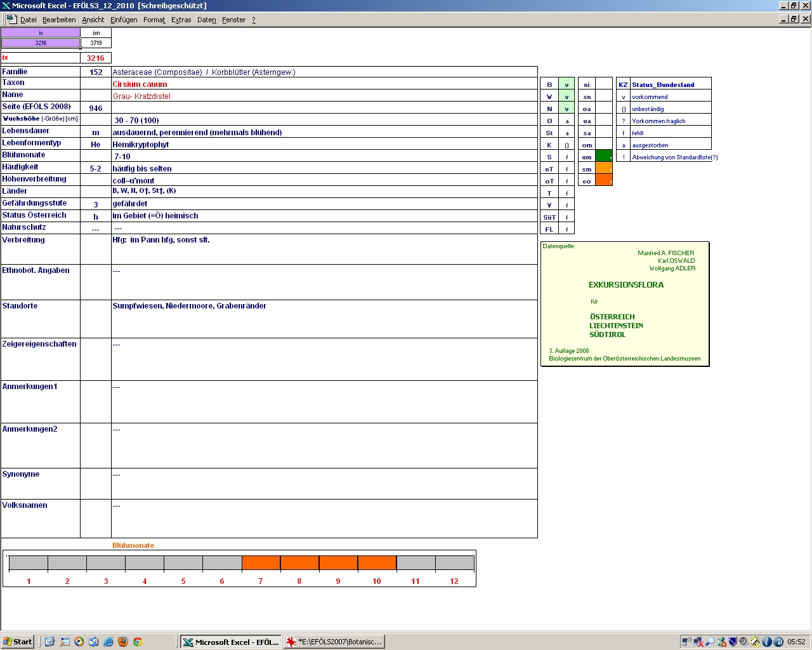The width and height of the screenshot is (812, 650).
Task: Click the taxon name 'Cirsium canum'
Action: [x=140, y=84]
